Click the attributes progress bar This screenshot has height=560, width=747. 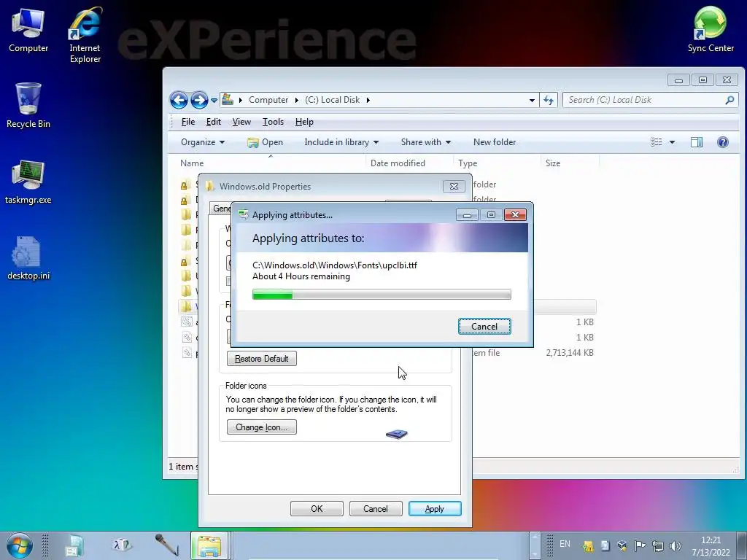[x=382, y=295]
